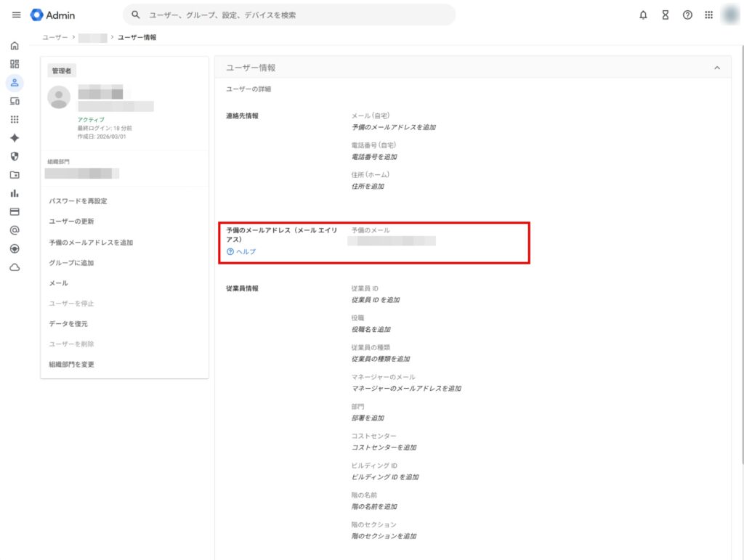
Task: Open the Security shield icon
Action: click(x=13, y=156)
